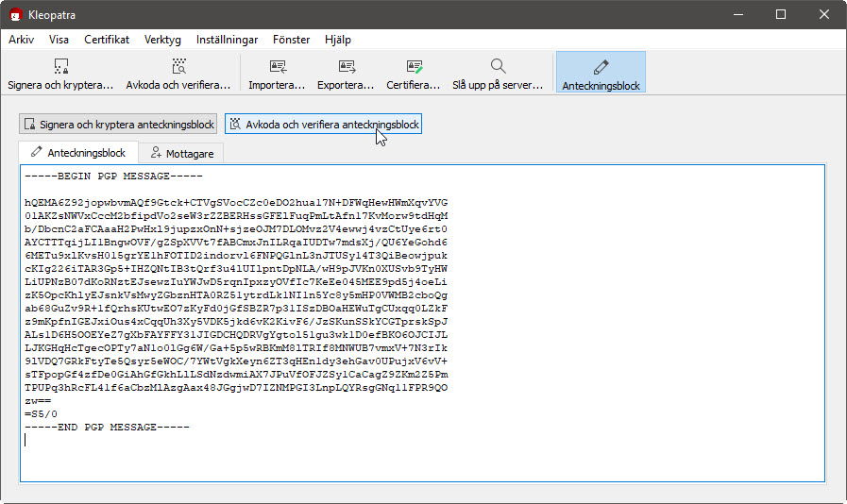This screenshot has width=847, height=504.
Task: Open the Visa menu
Action: tap(59, 40)
